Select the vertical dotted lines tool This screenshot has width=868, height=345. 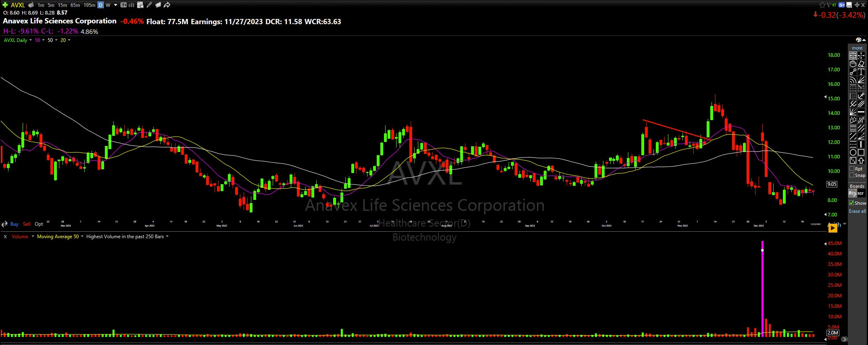click(x=853, y=96)
